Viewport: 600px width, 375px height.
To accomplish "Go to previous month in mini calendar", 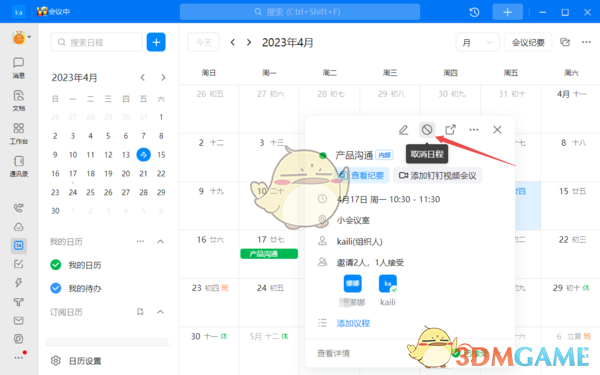I will pyautogui.click(x=143, y=78).
